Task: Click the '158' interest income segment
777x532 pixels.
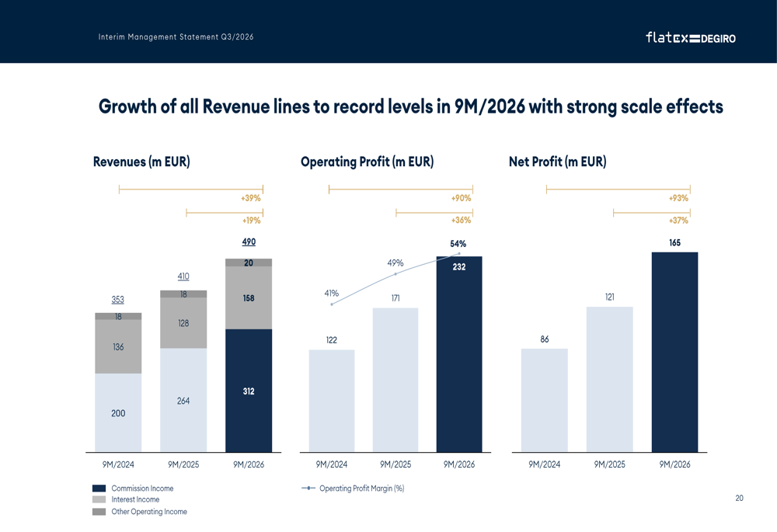Action: (x=249, y=298)
